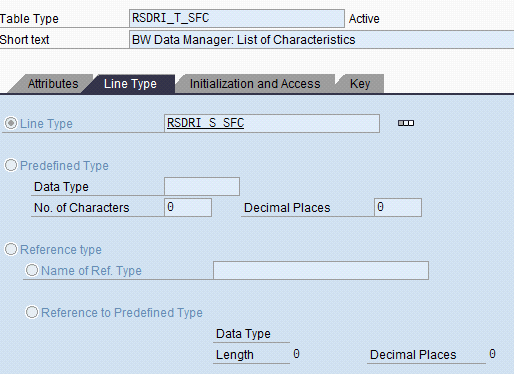
Task: Click the Name of Ref. Type input field
Action: [321, 270]
